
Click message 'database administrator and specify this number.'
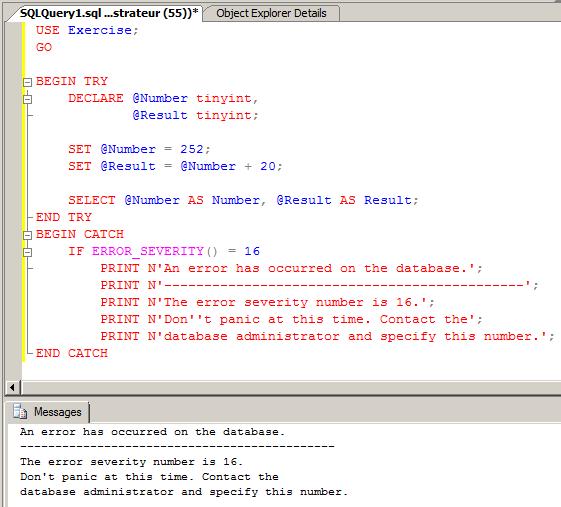(x=184, y=492)
